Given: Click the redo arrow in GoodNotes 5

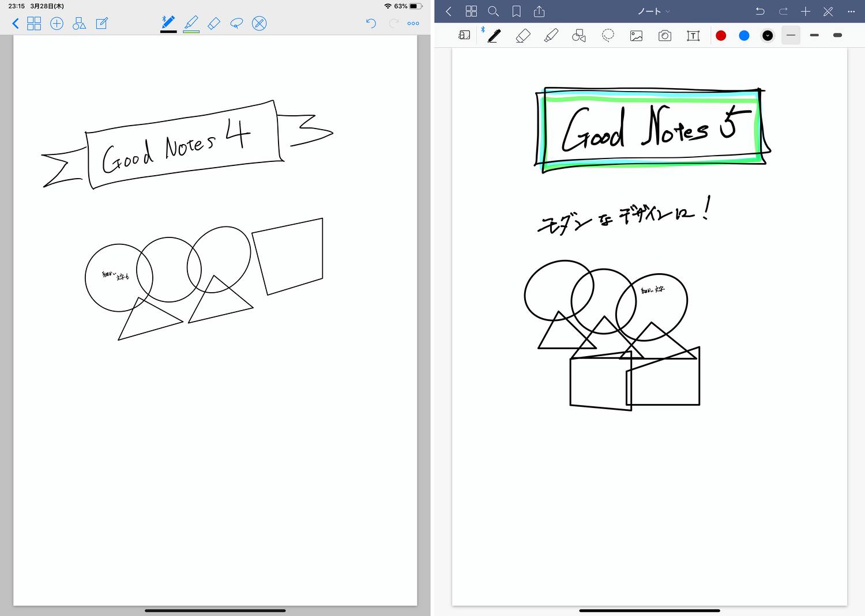Looking at the screenshot, I should click(783, 12).
